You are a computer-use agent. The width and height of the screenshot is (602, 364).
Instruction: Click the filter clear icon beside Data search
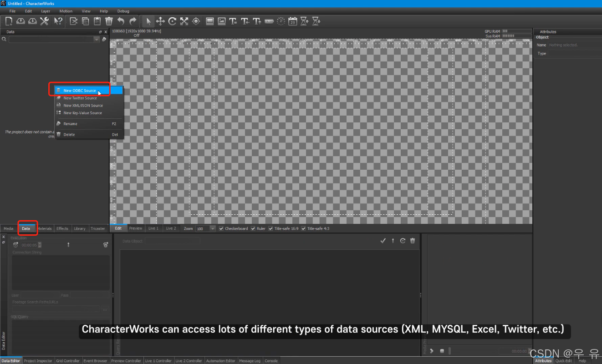(x=104, y=40)
